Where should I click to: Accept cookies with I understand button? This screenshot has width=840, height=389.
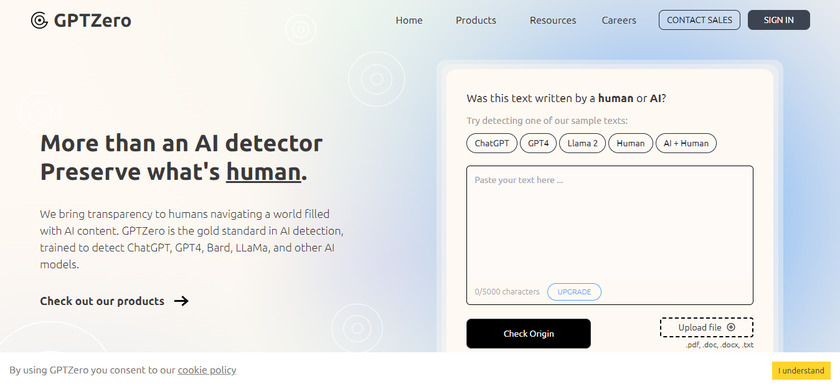801,370
